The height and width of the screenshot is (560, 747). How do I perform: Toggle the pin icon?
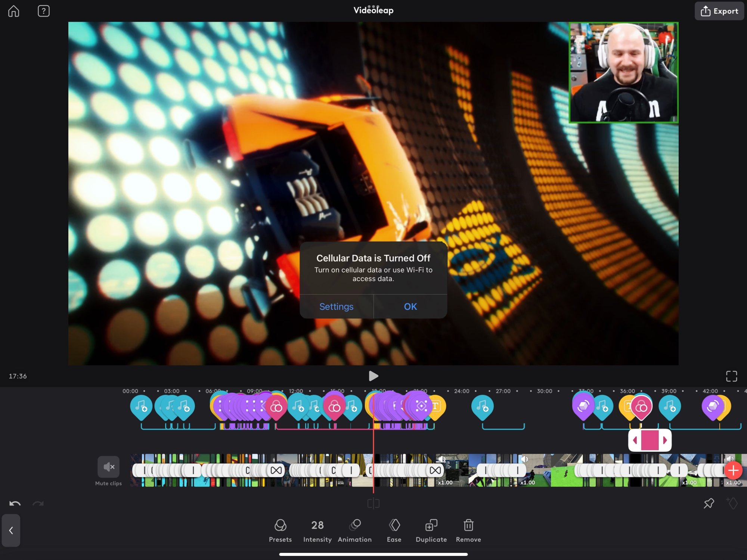[x=709, y=503]
